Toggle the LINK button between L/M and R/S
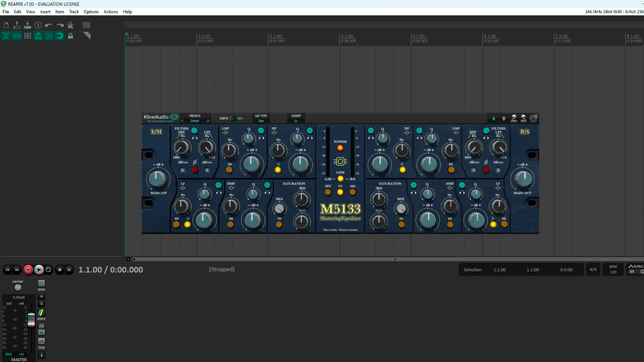This screenshot has height=362, width=644. pos(340,179)
